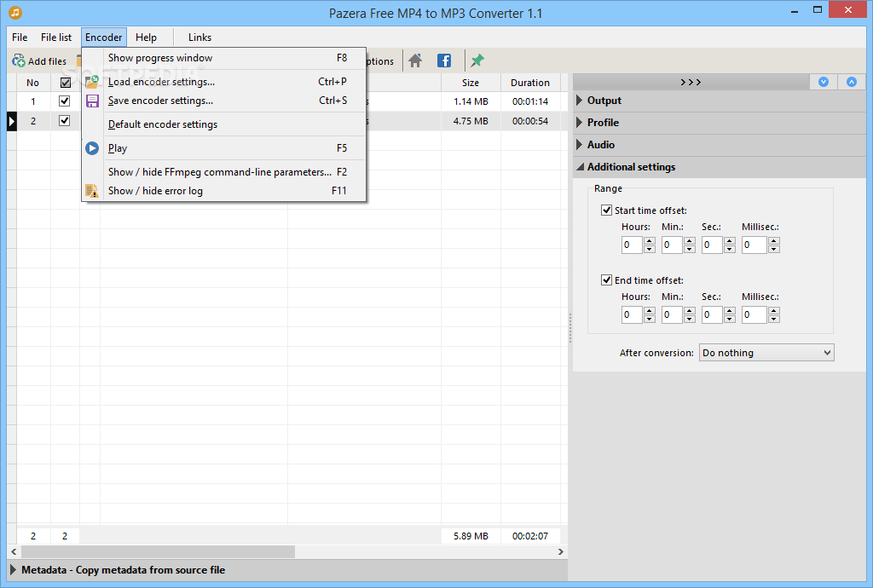Image resolution: width=873 pixels, height=588 pixels.
Task: Select Show progress window menu item
Action: [224, 58]
